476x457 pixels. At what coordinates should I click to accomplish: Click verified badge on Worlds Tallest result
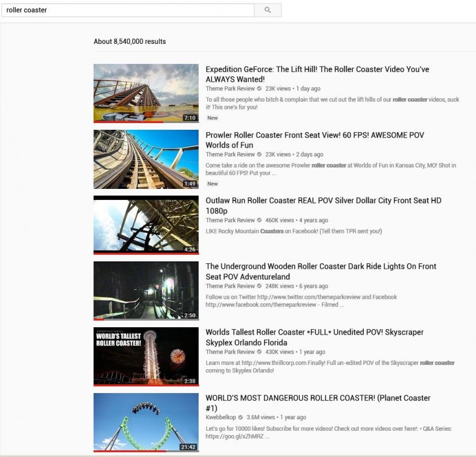259,352
